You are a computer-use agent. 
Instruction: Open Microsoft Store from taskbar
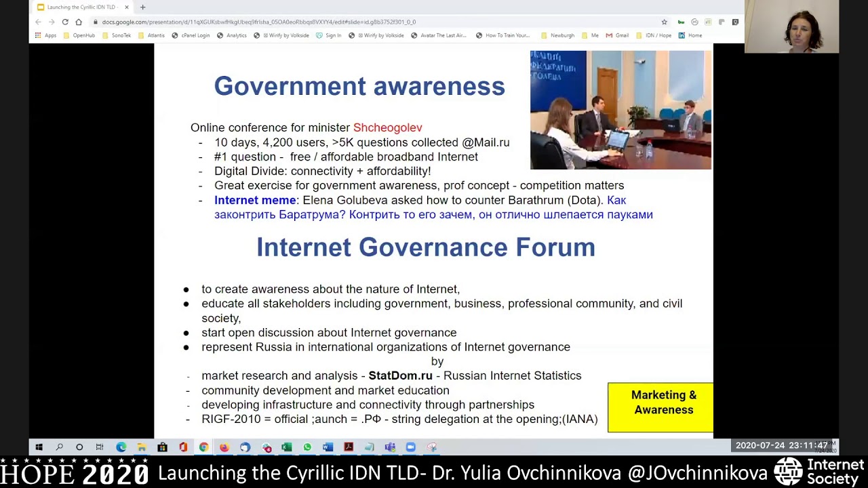(x=162, y=447)
